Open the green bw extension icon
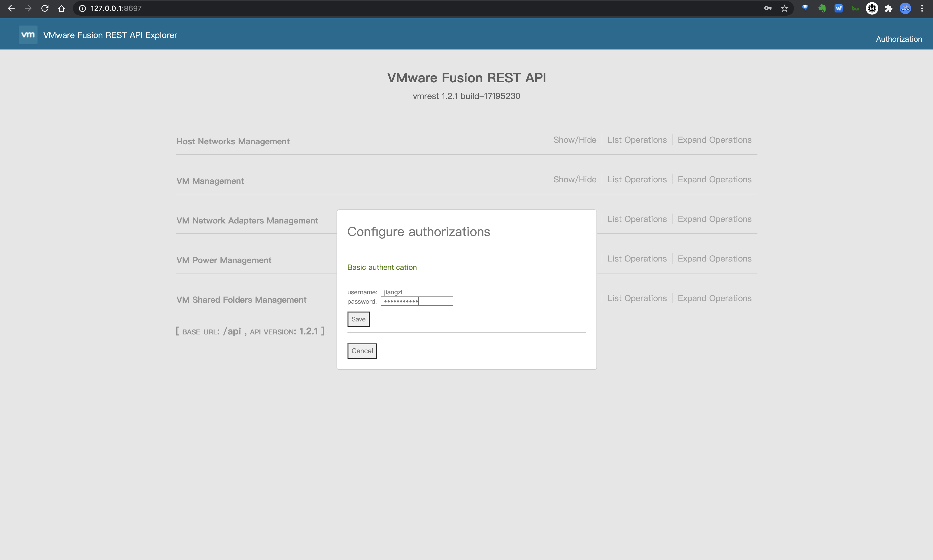 [855, 8]
